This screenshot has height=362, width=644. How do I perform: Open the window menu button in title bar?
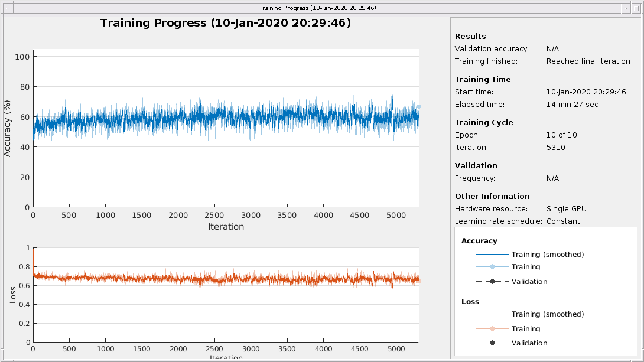pyautogui.click(x=9, y=8)
